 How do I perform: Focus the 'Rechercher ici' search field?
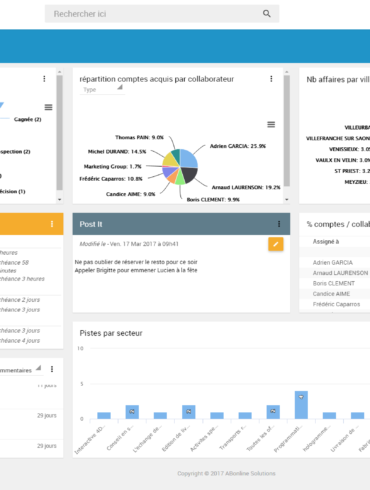coord(162,14)
